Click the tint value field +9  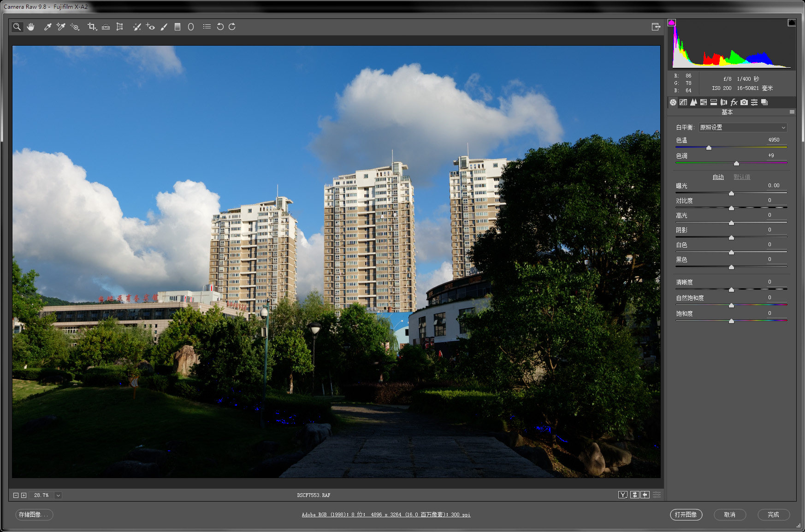point(776,155)
